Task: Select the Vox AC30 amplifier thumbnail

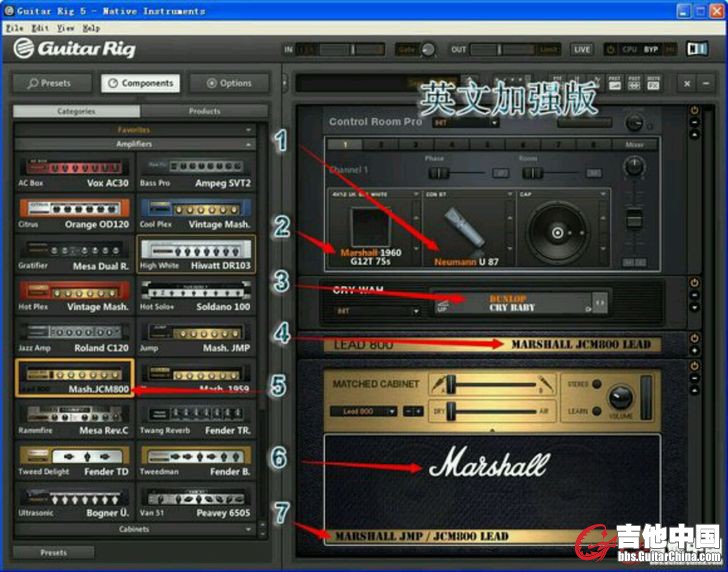Action: coord(74,171)
